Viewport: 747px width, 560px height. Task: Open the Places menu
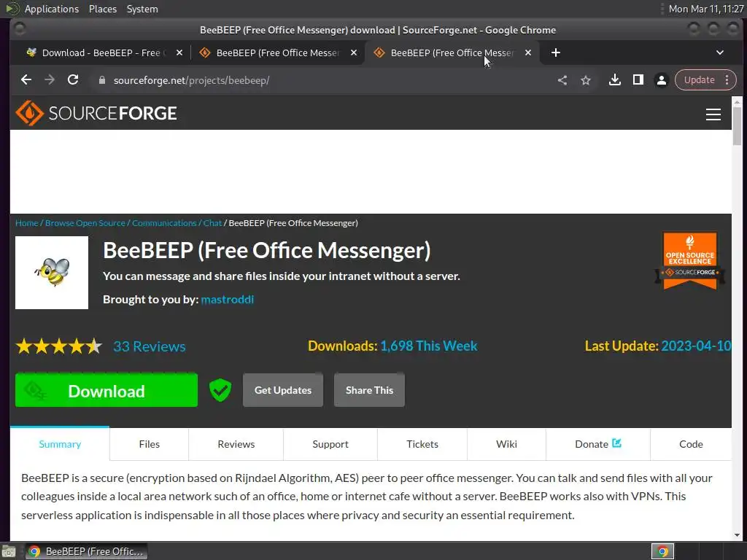tap(102, 9)
